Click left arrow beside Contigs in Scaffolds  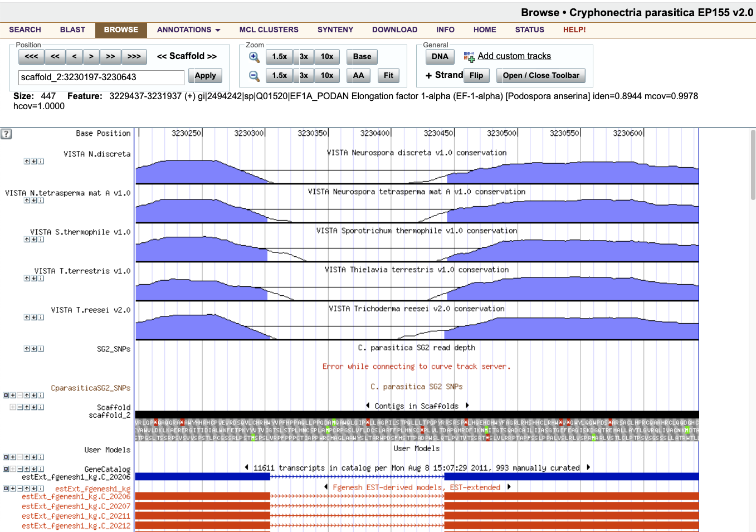(368, 406)
